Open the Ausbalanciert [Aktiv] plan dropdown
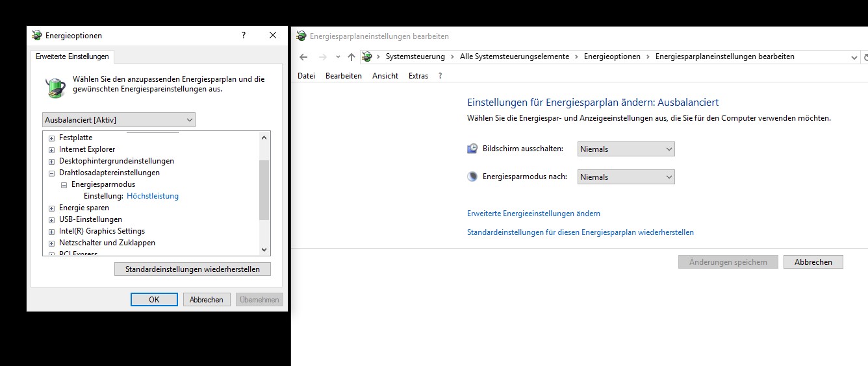868x366 pixels. coord(119,119)
